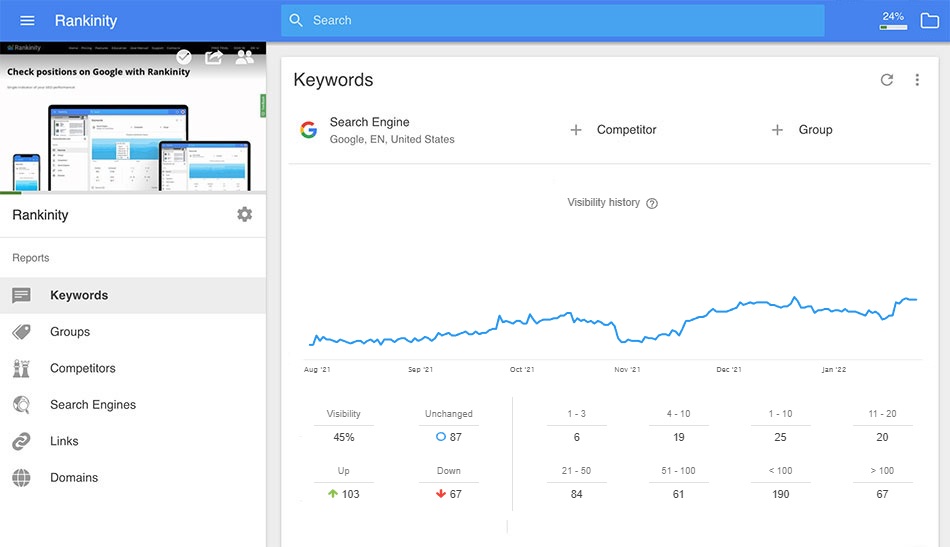Open the Keywords more options menu
This screenshot has height=547, width=950.
(917, 80)
